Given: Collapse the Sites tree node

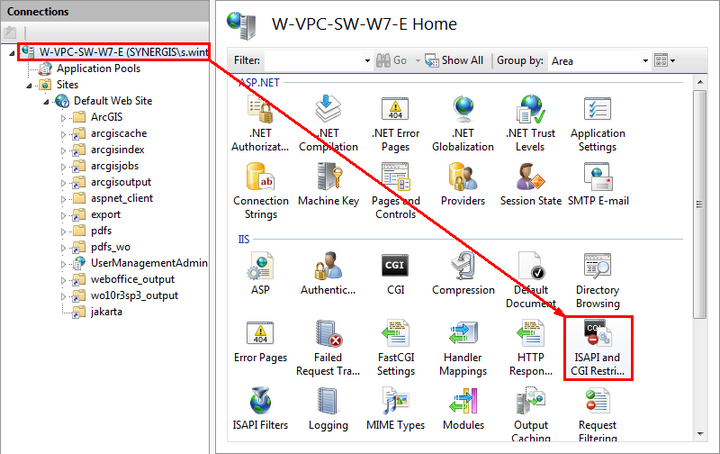Looking at the screenshot, I should pyautogui.click(x=29, y=85).
